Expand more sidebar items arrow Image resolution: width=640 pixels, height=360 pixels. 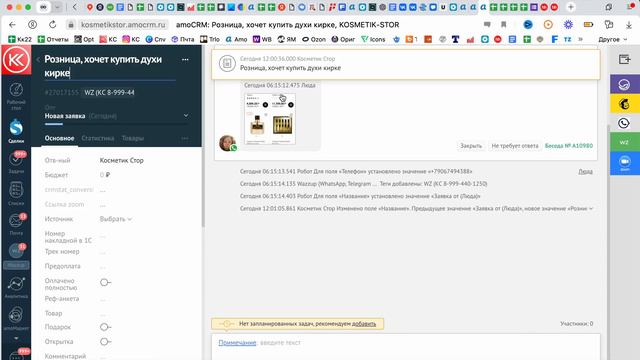click(x=16, y=338)
